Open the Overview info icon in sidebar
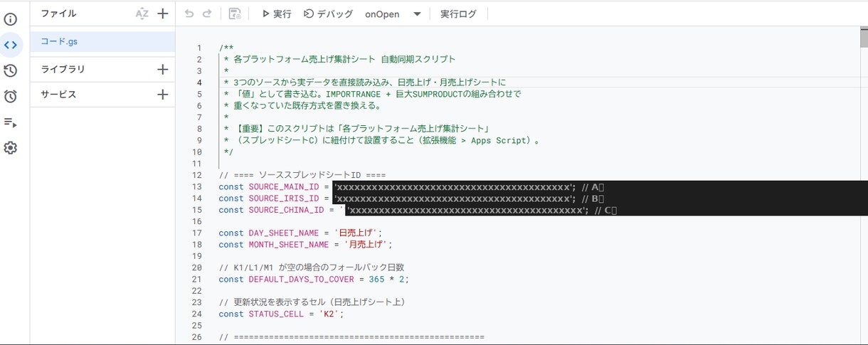The width and height of the screenshot is (868, 345). tap(10, 19)
